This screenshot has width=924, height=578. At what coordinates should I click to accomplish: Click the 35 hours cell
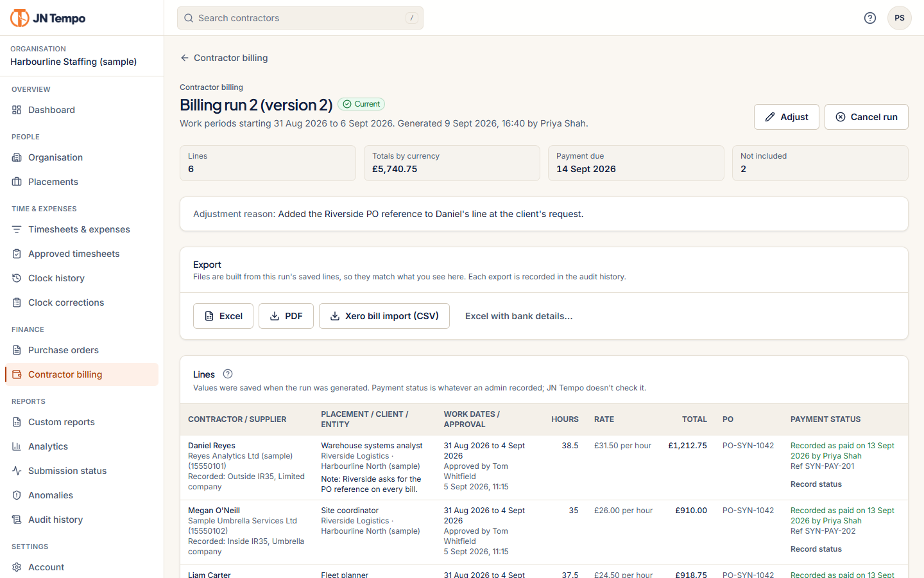[574, 511]
